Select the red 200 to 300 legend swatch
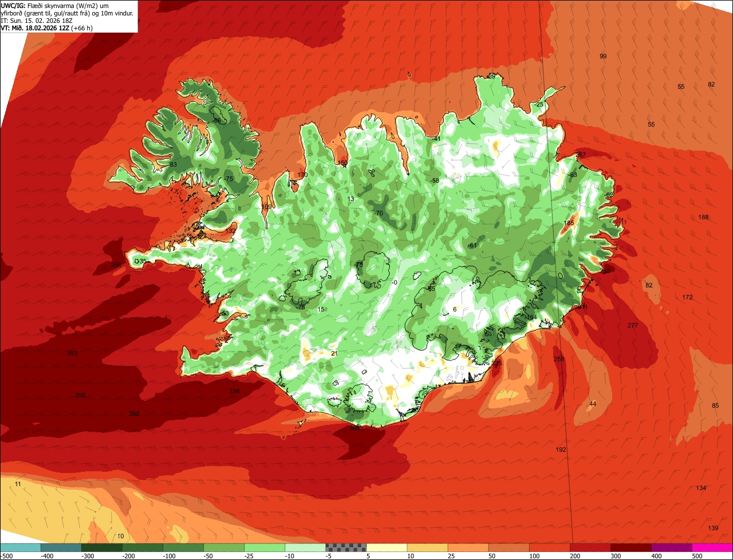 click(x=589, y=547)
